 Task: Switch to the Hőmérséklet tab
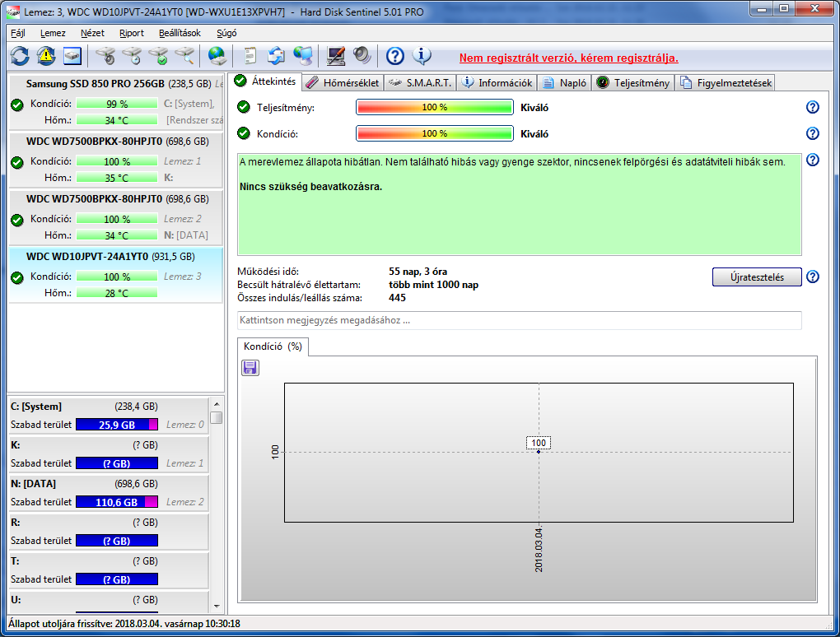[x=343, y=83]
